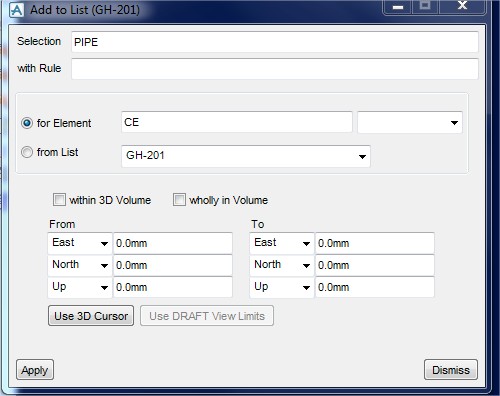500x396 pixels.
Task: Maximize the Add to List window
Action: [425, 6]
